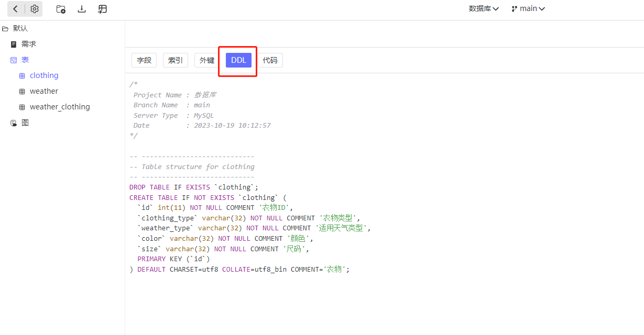Click the table export icon in toolbar

[102, 9]
